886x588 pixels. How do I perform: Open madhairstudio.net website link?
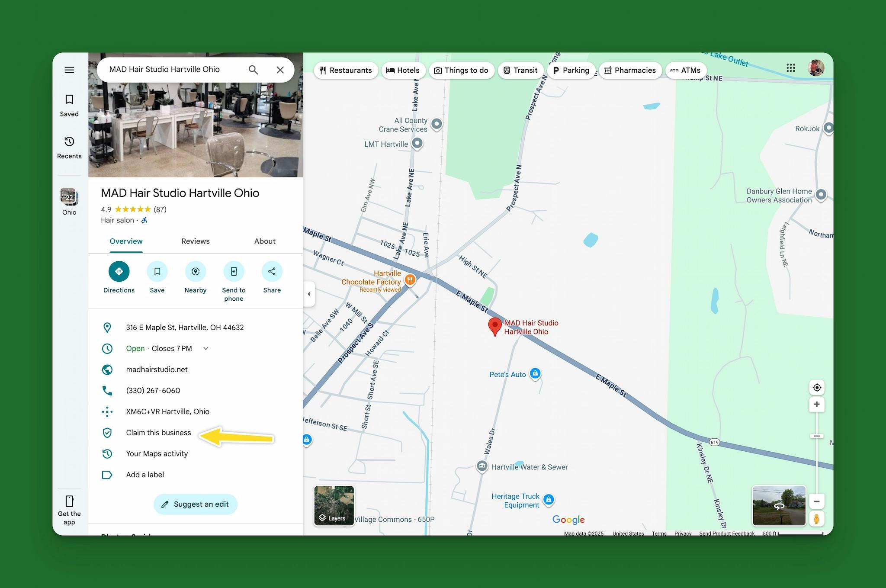click(157, 370)
